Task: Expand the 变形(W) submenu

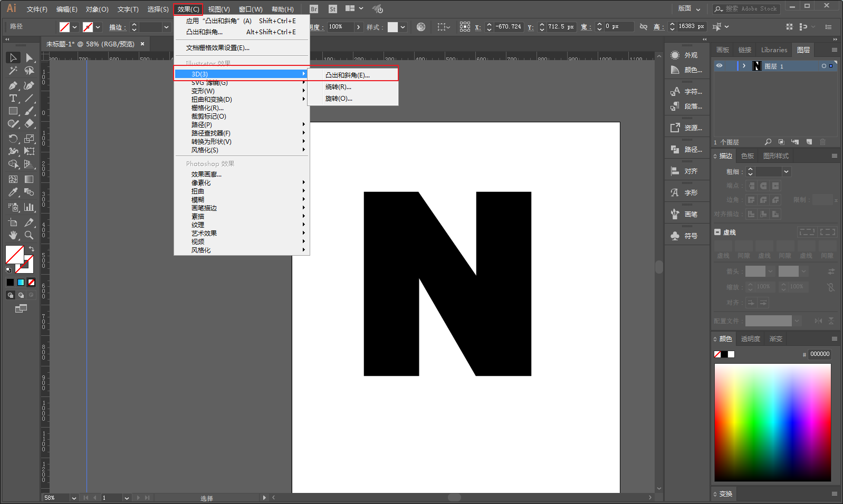Action: [242, 91]
